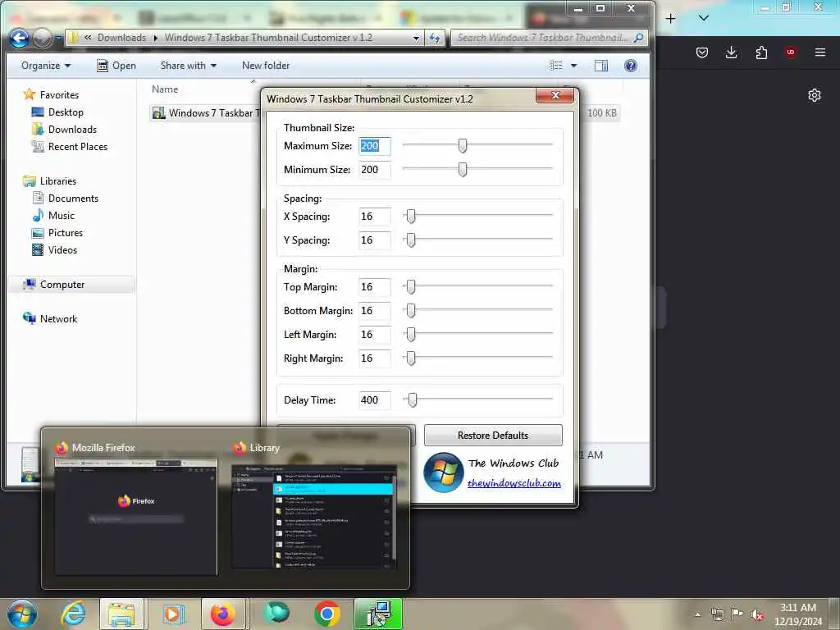The height and width of the screenshot is (630, 840).
Task: Click New folder in Explorer toolbar
Action: tap(266, 66)
